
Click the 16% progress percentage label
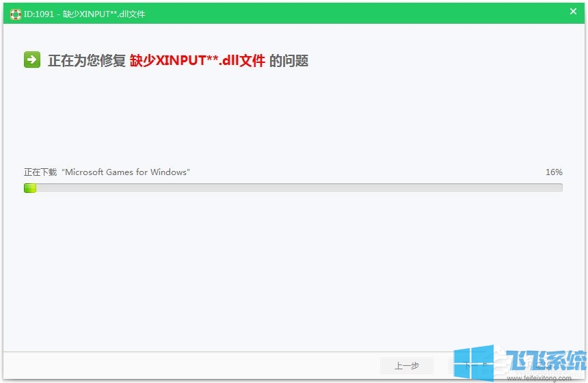click(553, 172)
